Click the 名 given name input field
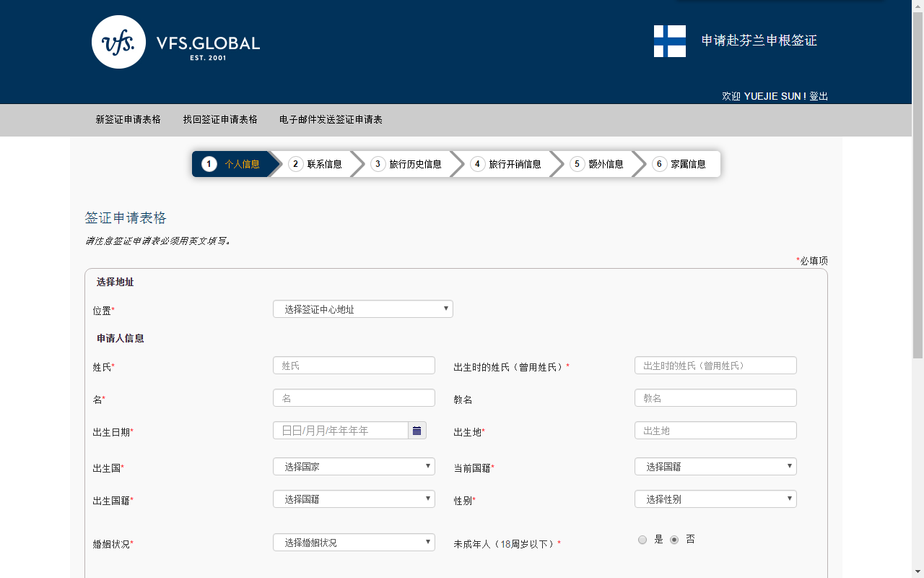The image size is (924, 578). (x=354, y=398)
